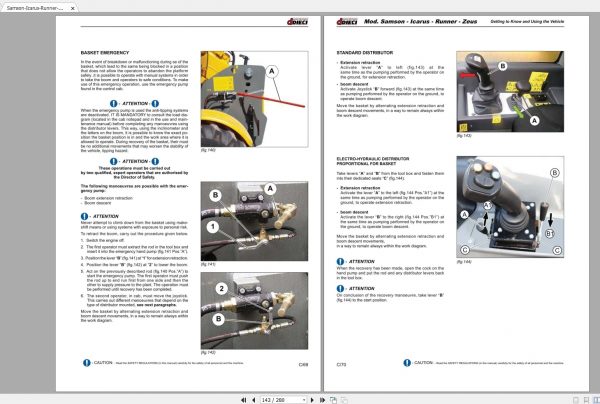The image size is (600, 404).
Task: Jump to the last page
Action: point(322,400)
